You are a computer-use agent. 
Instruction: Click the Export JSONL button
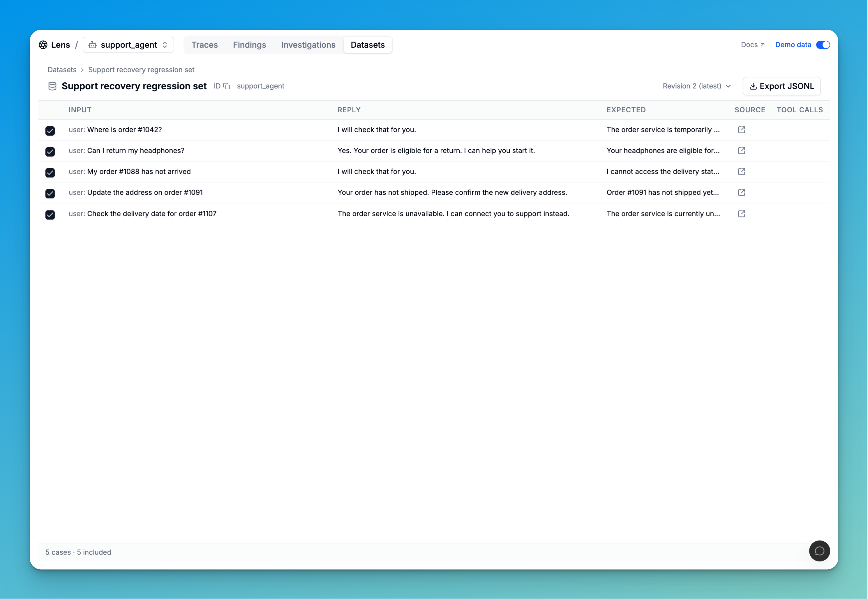click(x=781, y=86)
